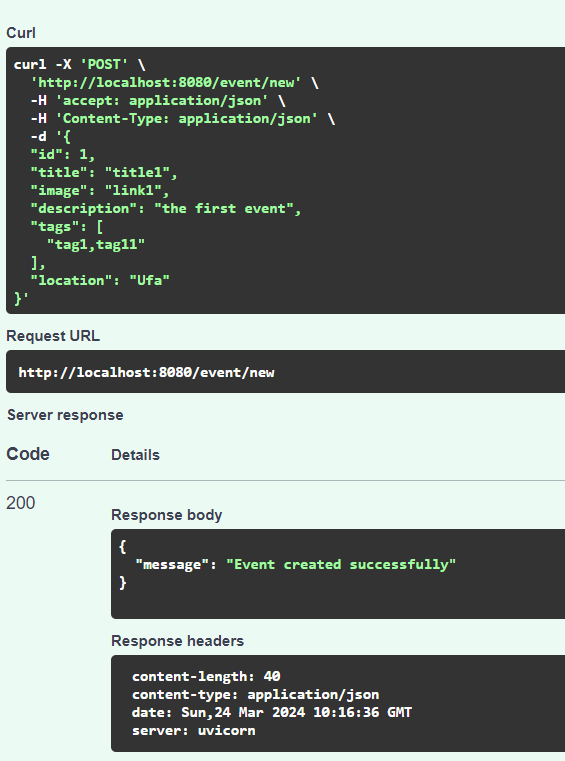The height and width of the screenshot is (761, 565).
Task: Click the "location": "Ufa" line
Action: tap(100, 280)
